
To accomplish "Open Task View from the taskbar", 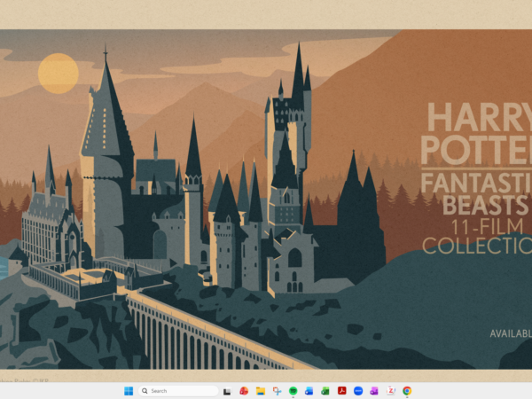I will tap(227, 391).
